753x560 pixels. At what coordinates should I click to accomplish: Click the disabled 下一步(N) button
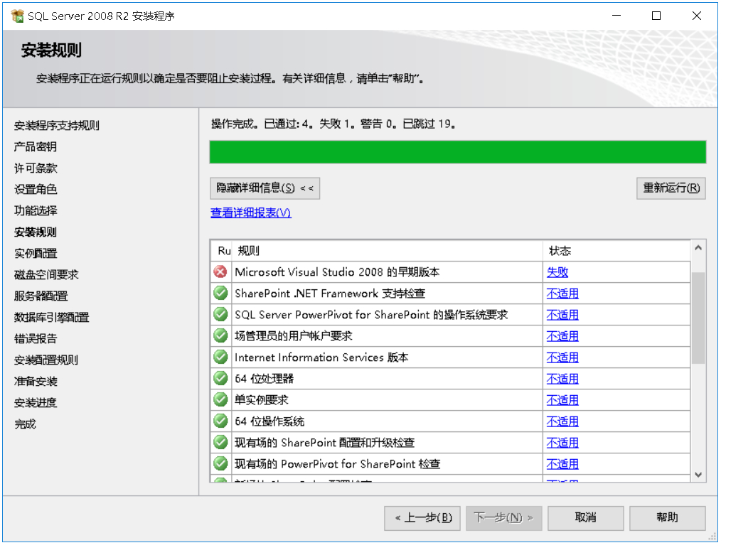pyautogui.click(x=503, y=518)
